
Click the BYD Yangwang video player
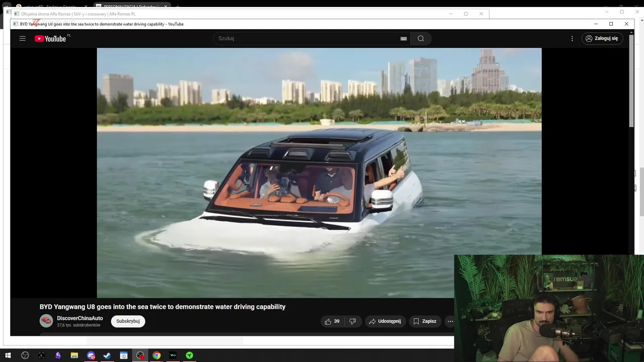pos(319,172)
